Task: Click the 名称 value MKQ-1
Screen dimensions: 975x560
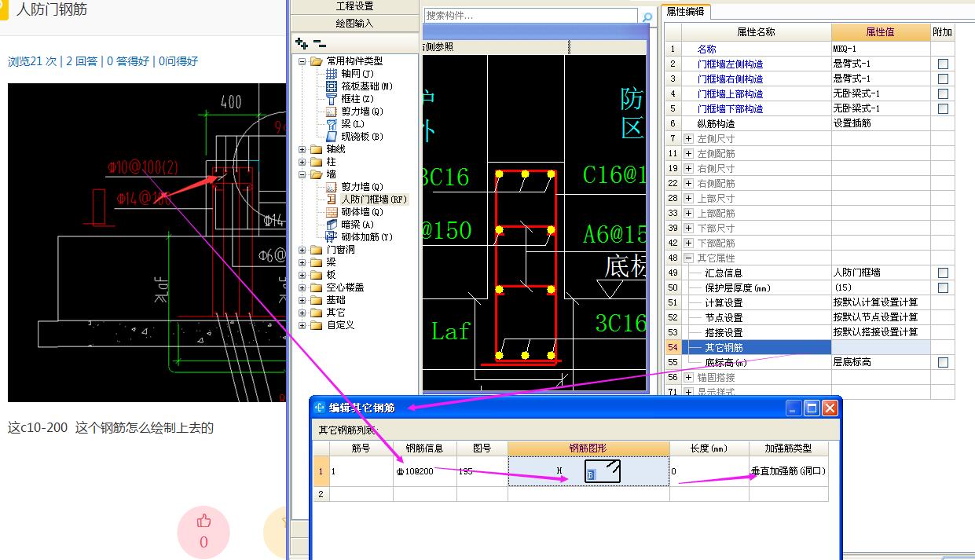Action: click(881, 49)
